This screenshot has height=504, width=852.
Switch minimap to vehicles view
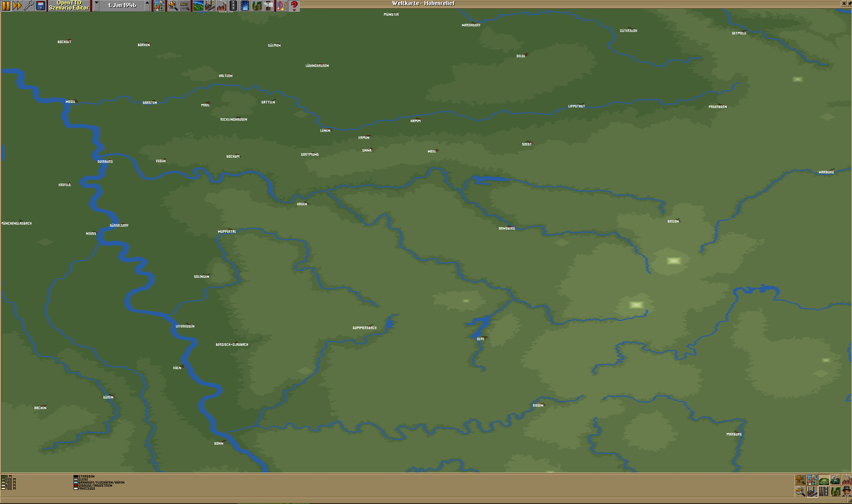tap(835, 480)
